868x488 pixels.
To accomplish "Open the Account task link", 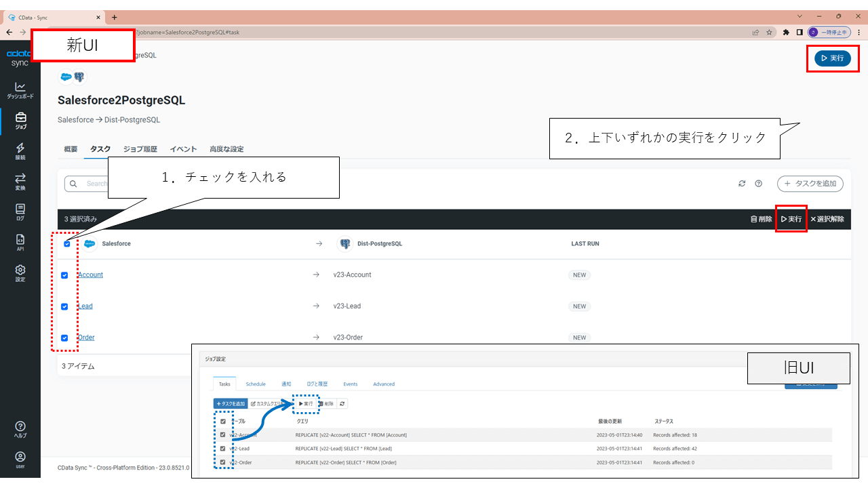I will tap(90, 275).
